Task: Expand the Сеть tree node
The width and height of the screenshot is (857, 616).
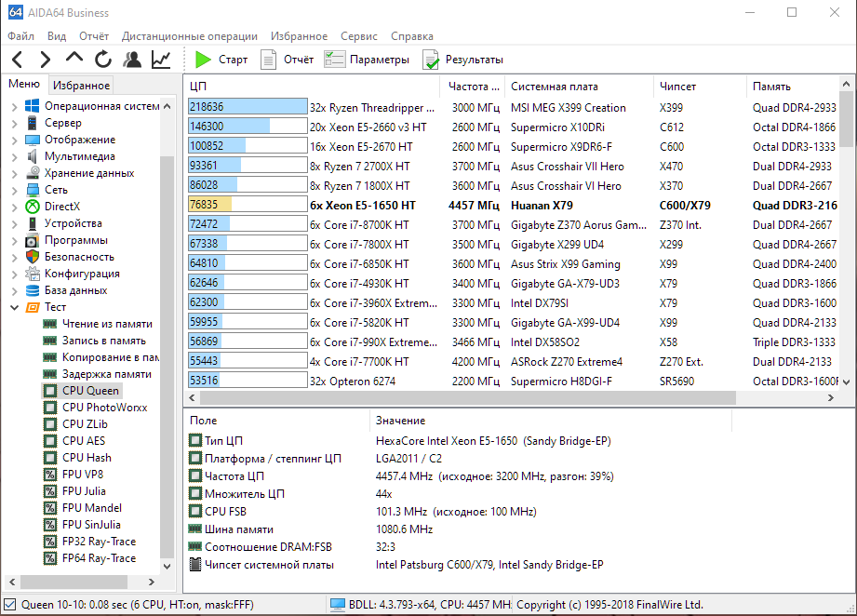Action: pos(15,190)
